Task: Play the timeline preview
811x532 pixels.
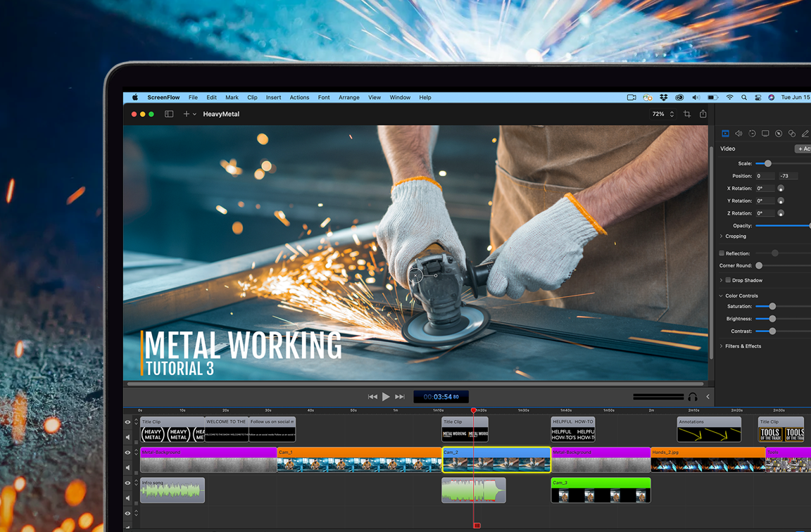Action: point(386,397)
